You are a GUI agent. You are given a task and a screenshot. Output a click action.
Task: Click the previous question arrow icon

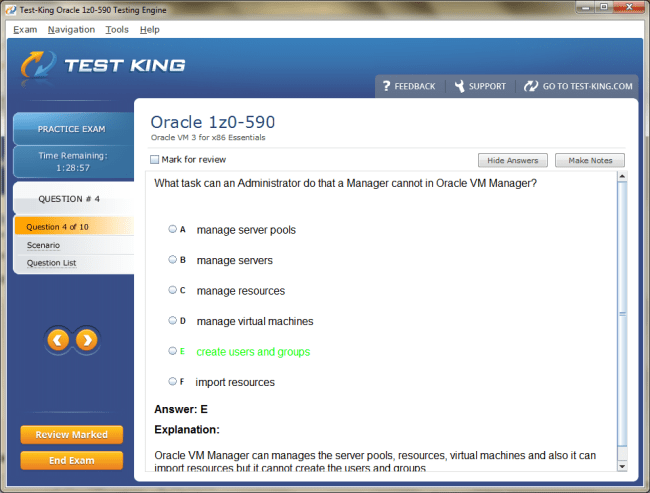tap(58, 340)
